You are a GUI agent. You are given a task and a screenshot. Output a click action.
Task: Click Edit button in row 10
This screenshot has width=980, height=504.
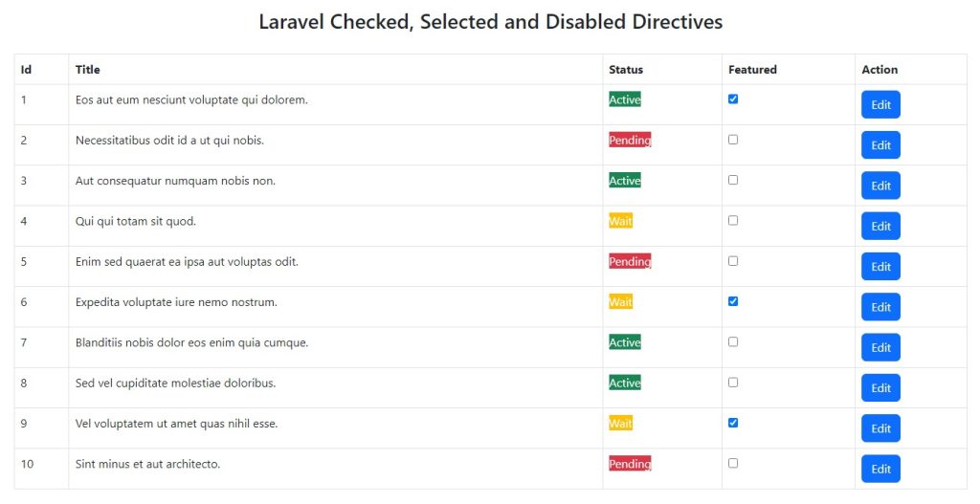(x=880, y=469)
